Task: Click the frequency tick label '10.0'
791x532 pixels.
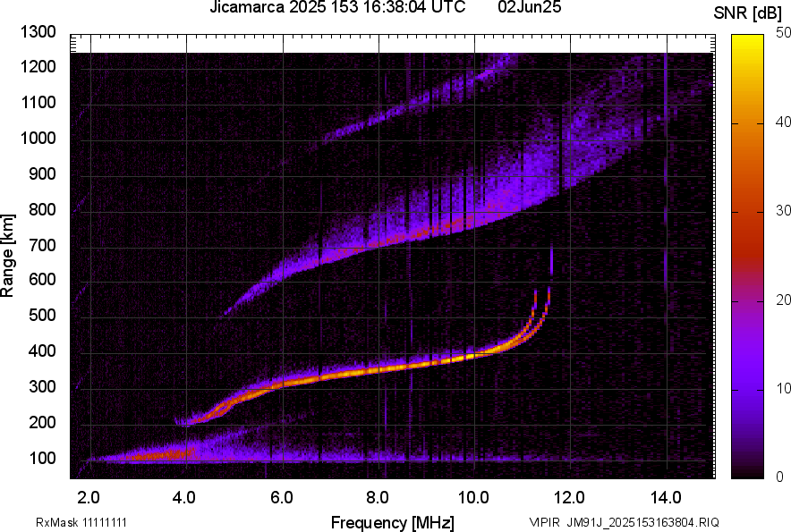Action: click(473, 497)
